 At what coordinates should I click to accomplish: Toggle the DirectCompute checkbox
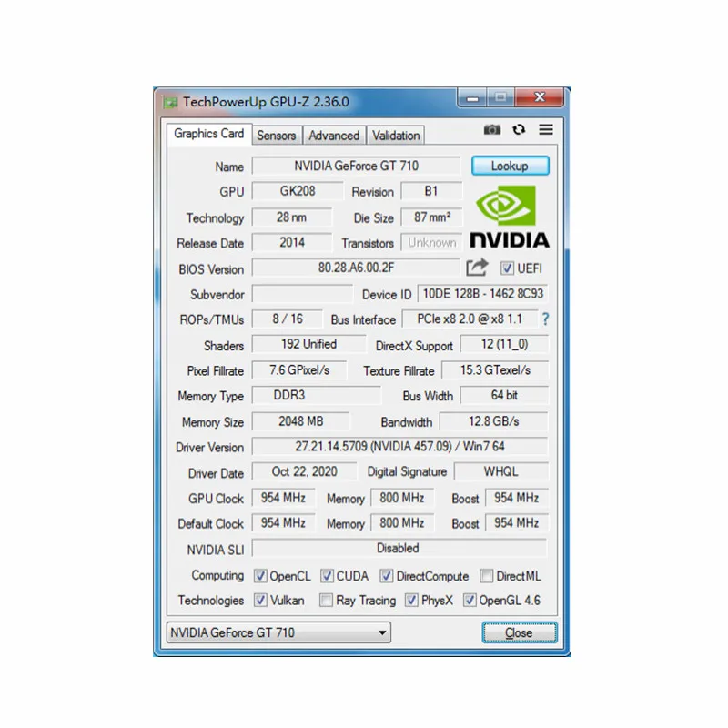coord(386,576)
